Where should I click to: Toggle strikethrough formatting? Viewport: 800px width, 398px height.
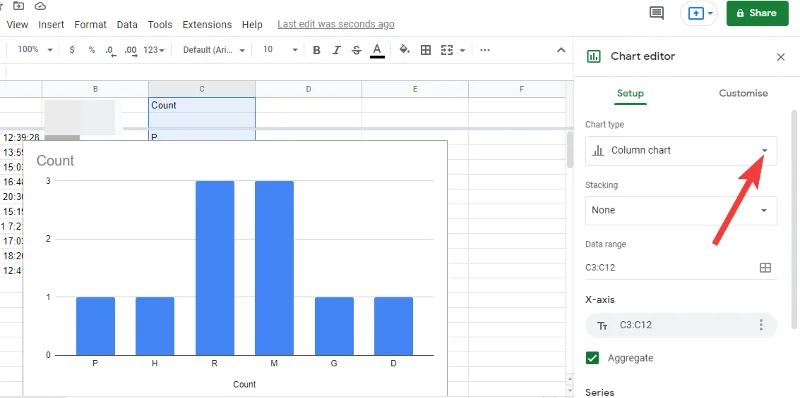pyautogui.click(x=357, y=50)
